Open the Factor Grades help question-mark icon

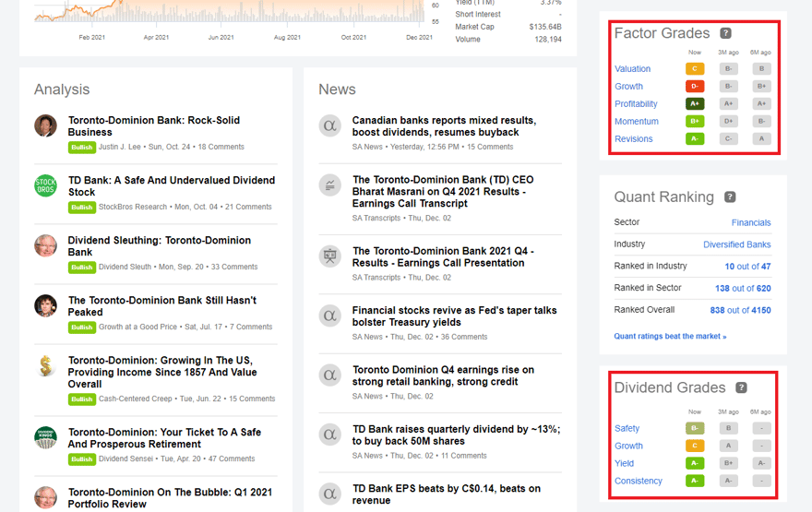click(x=725, y=33)
